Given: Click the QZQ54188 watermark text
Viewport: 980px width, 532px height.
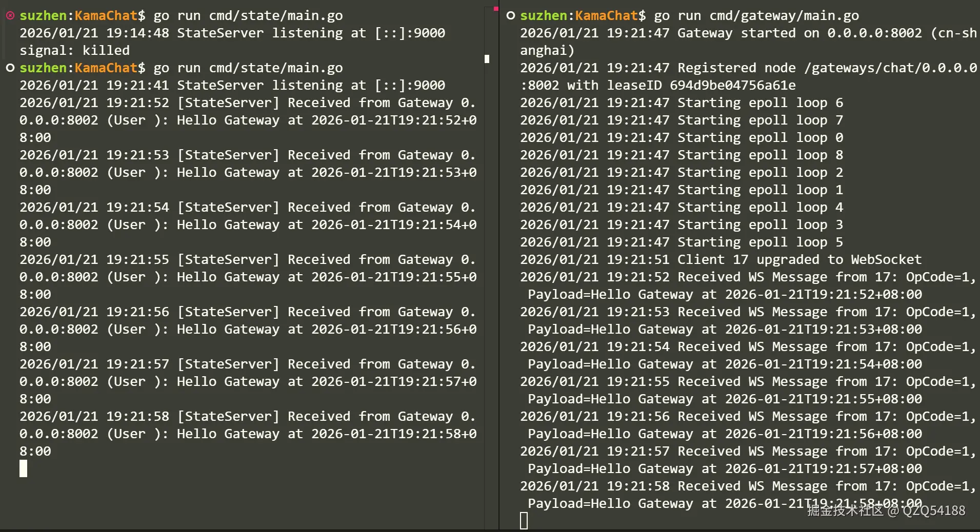Looking at the screenshot, I should [x=933, y=510].
